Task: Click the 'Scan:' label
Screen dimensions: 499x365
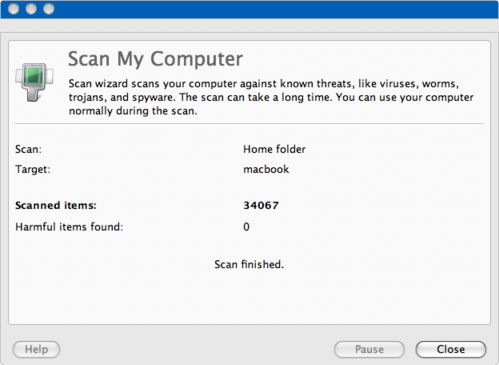Action: click(x=28, y=149)
